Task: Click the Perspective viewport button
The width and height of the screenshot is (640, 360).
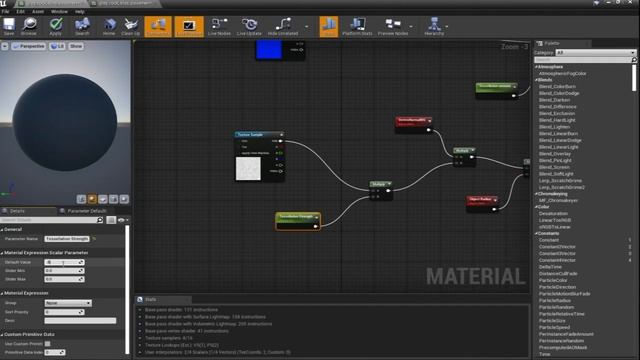Action: tap(29, 46)
